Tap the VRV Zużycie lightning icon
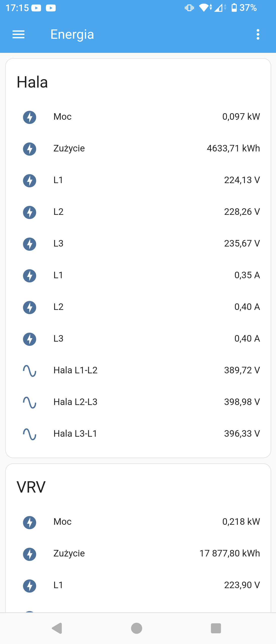This screenshot has width=276, height=644. (30, 554)
